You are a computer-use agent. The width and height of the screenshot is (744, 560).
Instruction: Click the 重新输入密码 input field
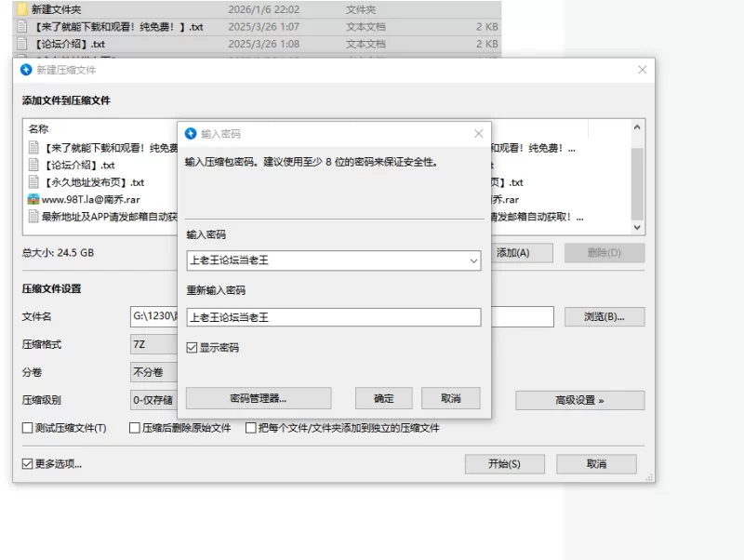tap(334, 317)
